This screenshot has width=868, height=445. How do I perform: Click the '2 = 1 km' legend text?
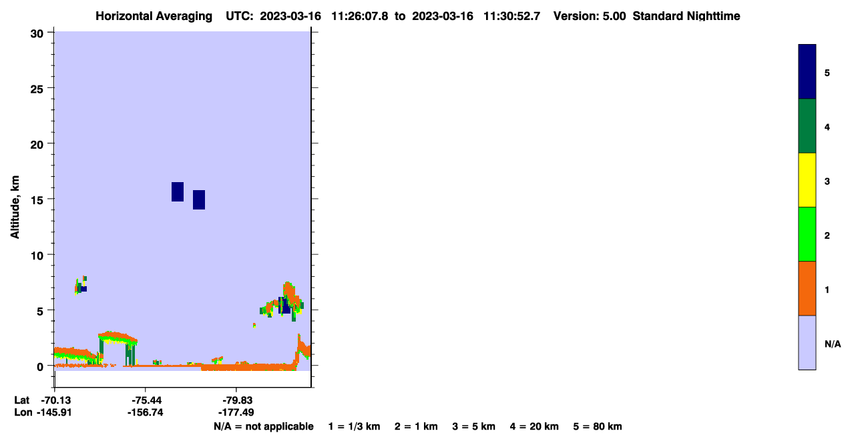pos(416,426)
